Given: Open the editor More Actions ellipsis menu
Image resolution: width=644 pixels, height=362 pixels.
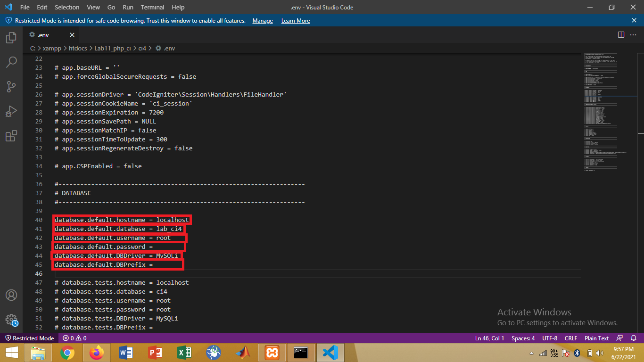Looking at the screenshot, I should click(634, 34).
